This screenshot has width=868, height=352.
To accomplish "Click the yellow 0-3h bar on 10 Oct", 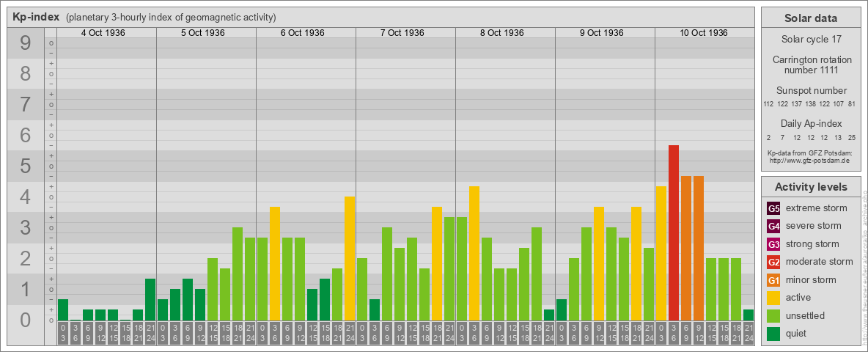I will pyautogui.click(x=661, y=253).
